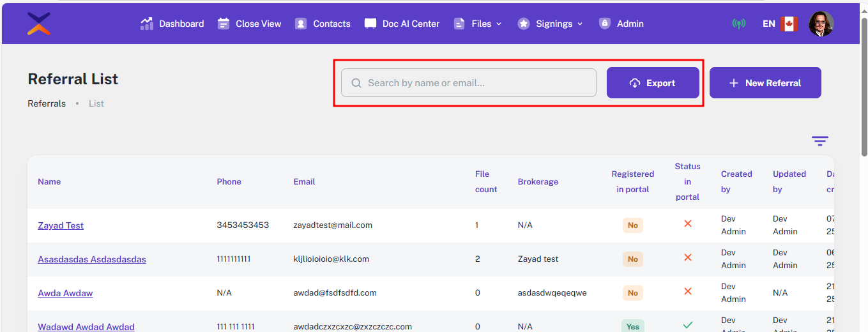Open the filter list icon

tap(819, 141)
